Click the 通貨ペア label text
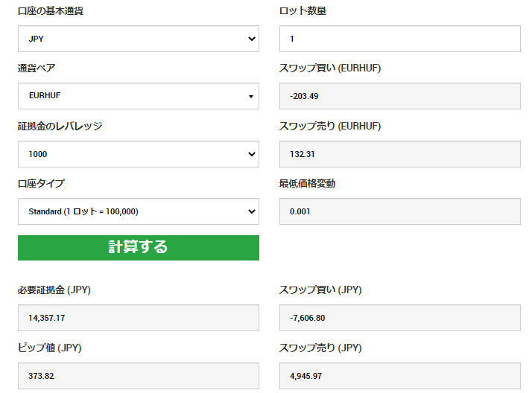The width and height of the screenshot is (532, 393). coord(37,68)
